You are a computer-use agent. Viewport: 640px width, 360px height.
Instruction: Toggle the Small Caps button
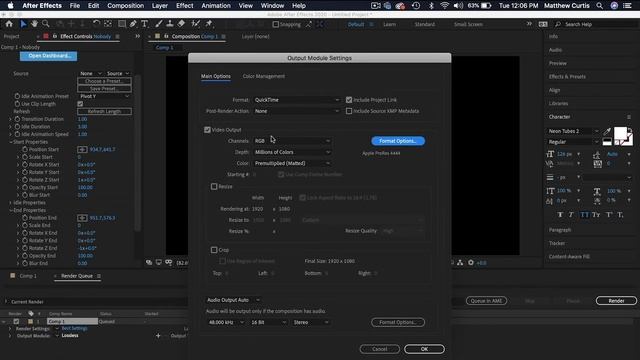pos(596,215)
